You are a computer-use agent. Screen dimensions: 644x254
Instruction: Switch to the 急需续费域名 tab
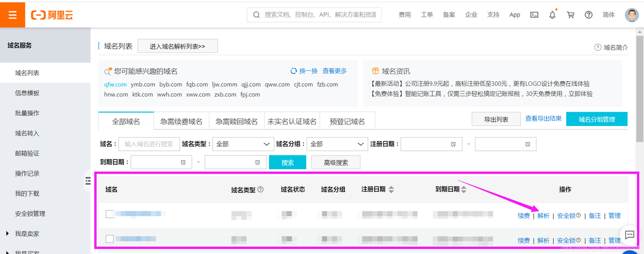click(181, 121)
